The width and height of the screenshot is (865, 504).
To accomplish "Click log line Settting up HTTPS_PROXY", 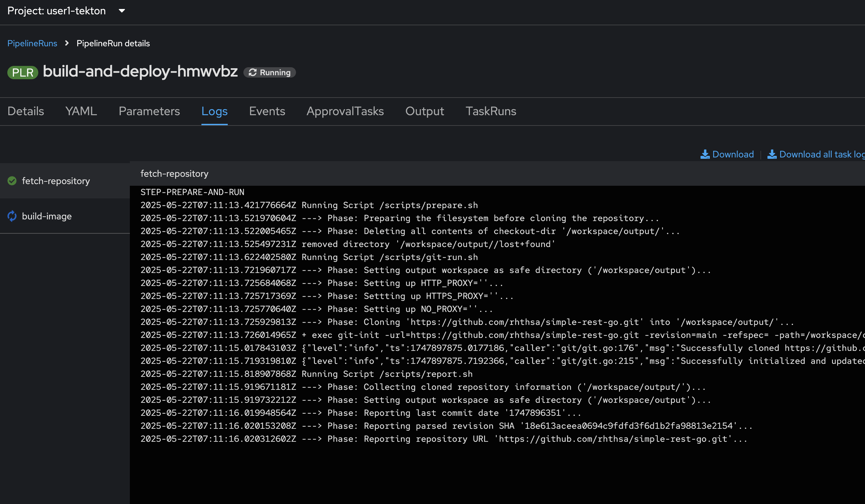I will (x=327, y=296).
